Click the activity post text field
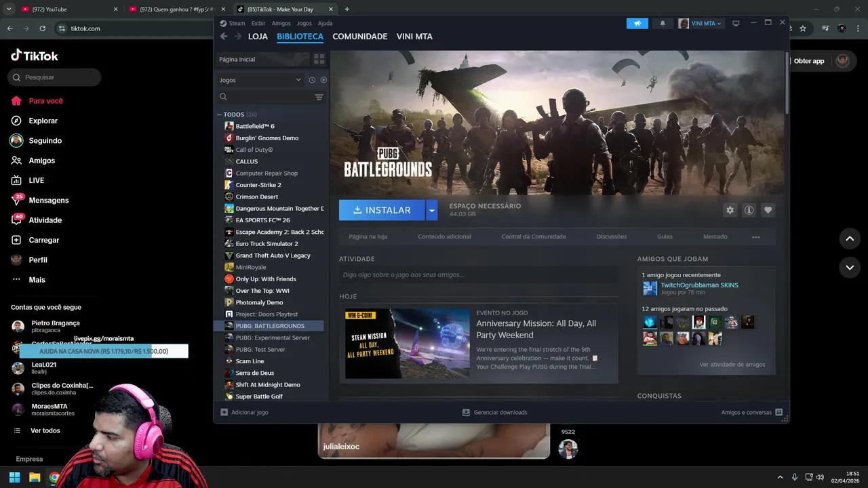Screen dimensions: 868x488 tap(478, 274)
